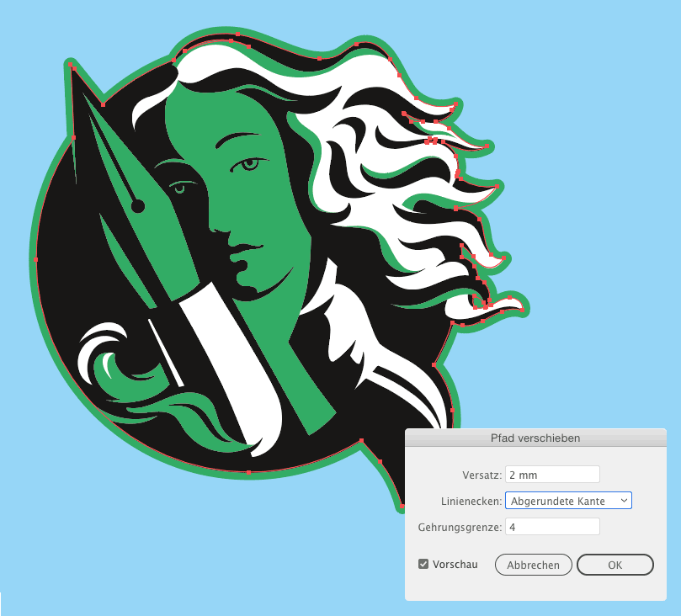Click the Gehrungsgrenze input field
The image size is (681, 616).
pyautogui.click(x=552, y=527)
